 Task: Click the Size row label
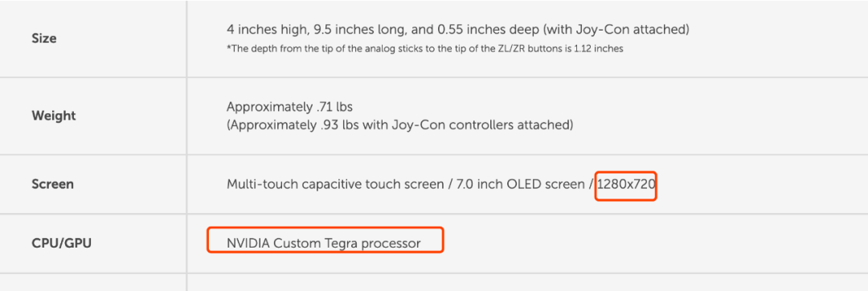point(43,39)
